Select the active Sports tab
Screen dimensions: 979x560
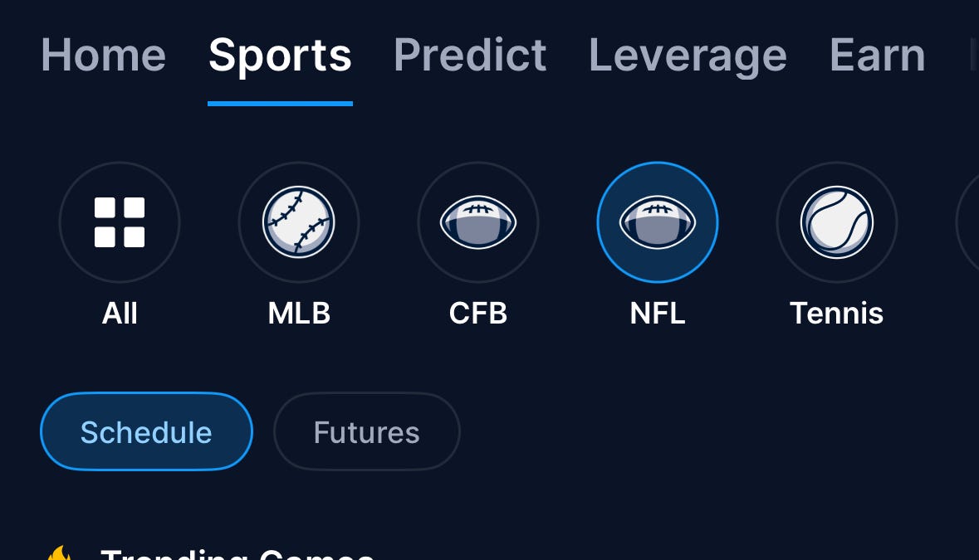pyautogui.click(x=280, y=55)
